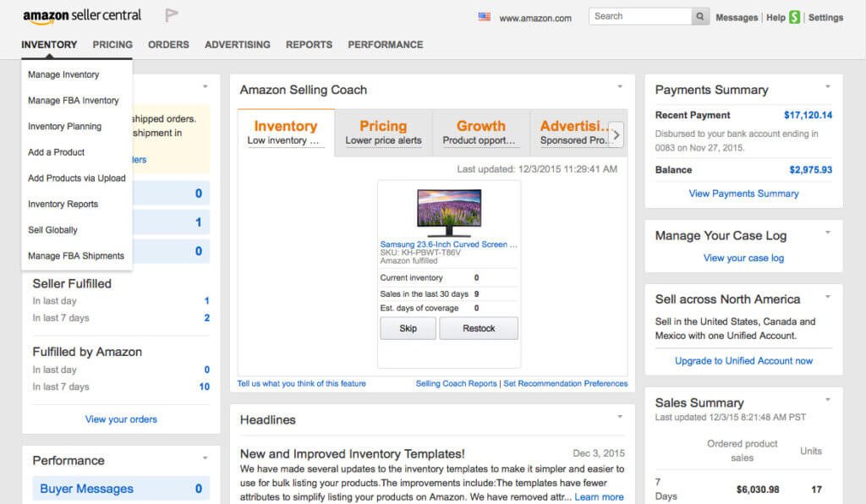This screenshot has height=504, width=866.
Task: Click the search magnifier button
Action: tap(699, 17)
